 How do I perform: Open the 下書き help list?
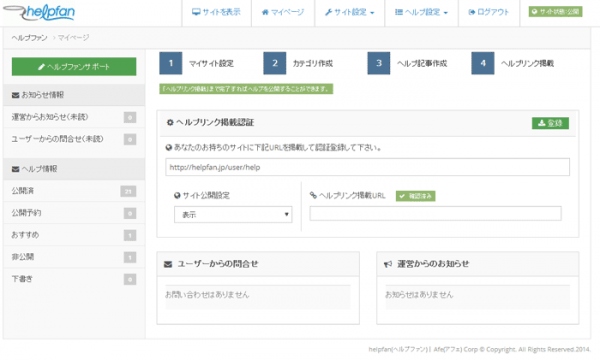pyautogui.click(x=74, y=279)
